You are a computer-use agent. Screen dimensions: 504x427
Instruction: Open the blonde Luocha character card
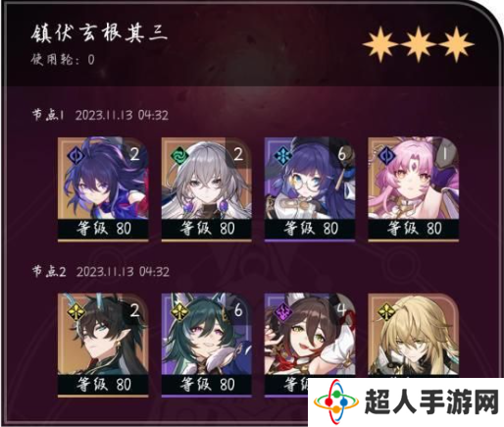413,336
